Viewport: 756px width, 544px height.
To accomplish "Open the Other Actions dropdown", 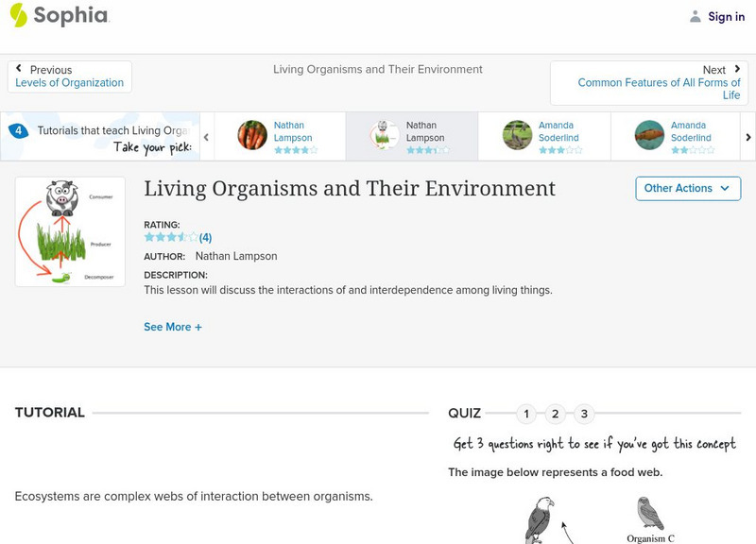I will [686, 188].
